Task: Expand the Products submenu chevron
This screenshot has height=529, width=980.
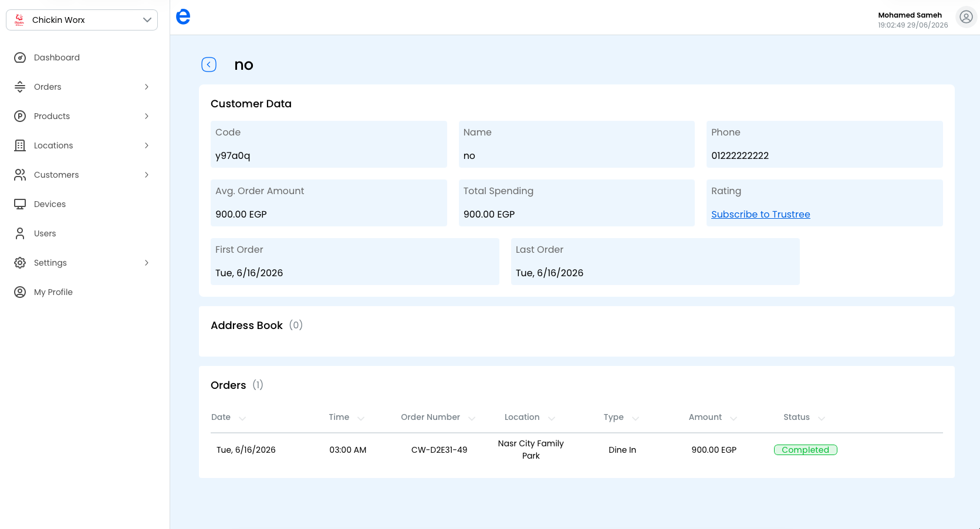Action: pos(147,116)
